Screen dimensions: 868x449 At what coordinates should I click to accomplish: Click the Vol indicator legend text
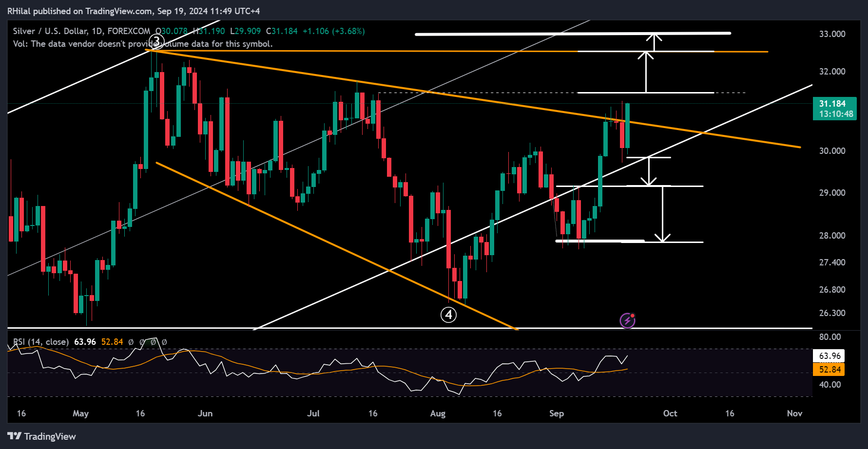143,44
